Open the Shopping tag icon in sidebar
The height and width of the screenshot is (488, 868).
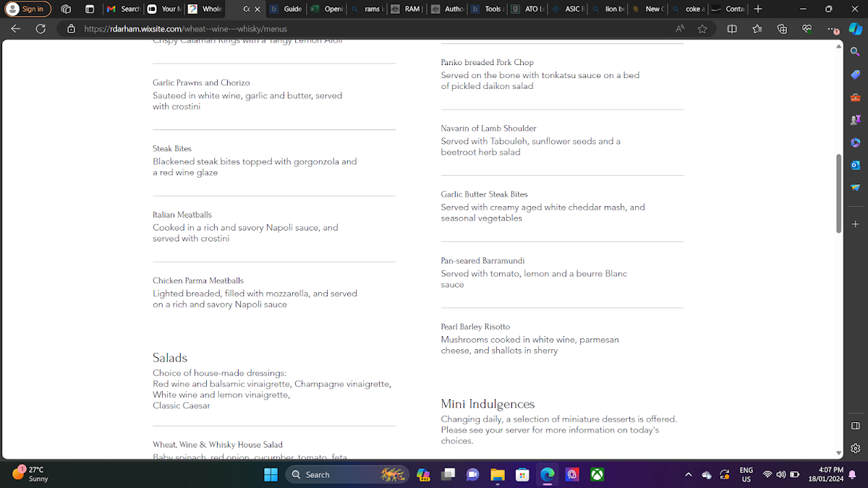click(x=855, y=74)
